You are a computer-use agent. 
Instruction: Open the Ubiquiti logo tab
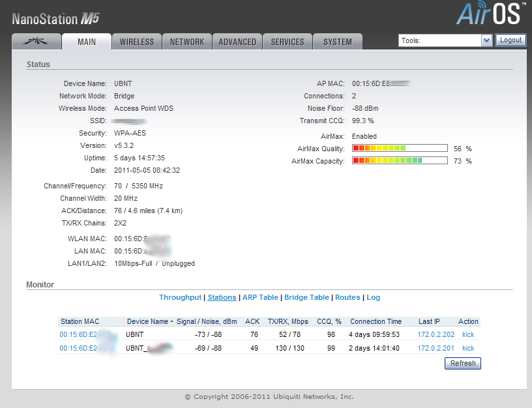(37, 42)
